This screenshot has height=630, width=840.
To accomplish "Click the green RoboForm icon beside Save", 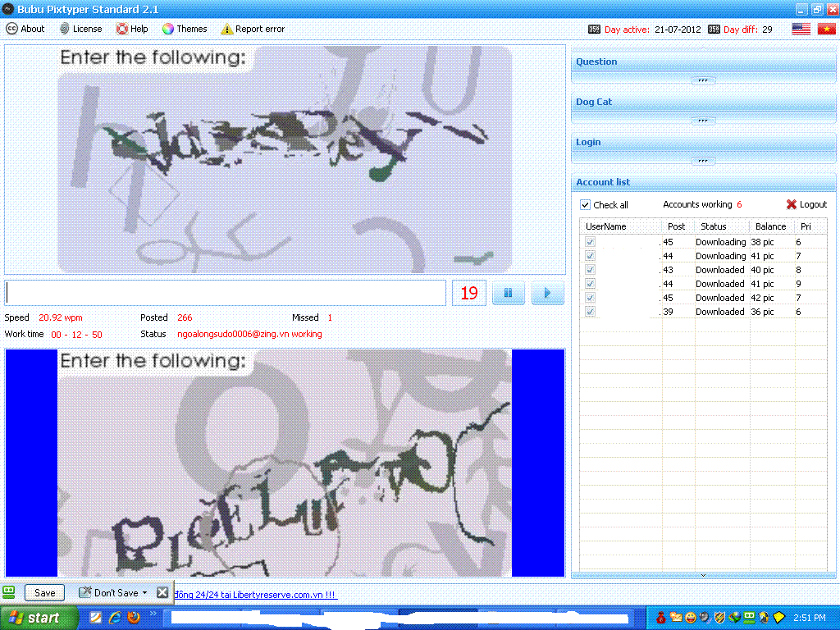I will [x=8, y=592].
